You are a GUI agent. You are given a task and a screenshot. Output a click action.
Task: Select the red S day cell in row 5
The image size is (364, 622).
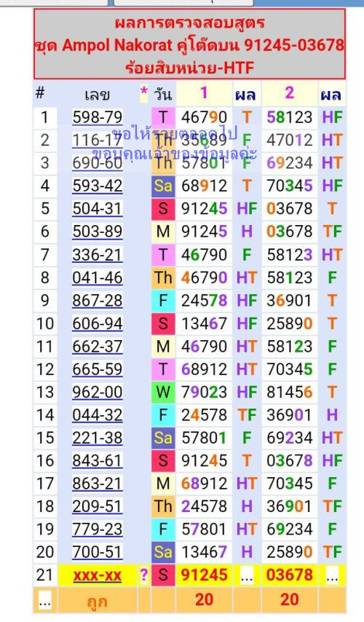click(x=163, y=208)
